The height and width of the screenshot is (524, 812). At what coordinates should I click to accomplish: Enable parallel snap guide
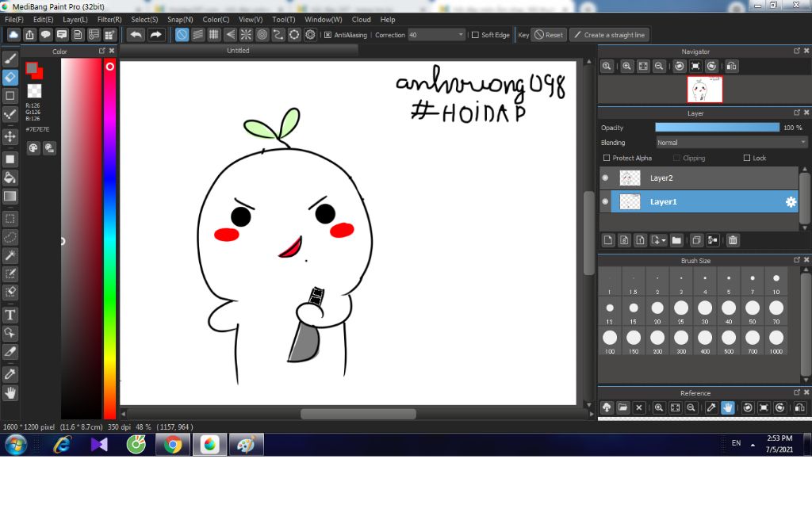tap(197, 35)
